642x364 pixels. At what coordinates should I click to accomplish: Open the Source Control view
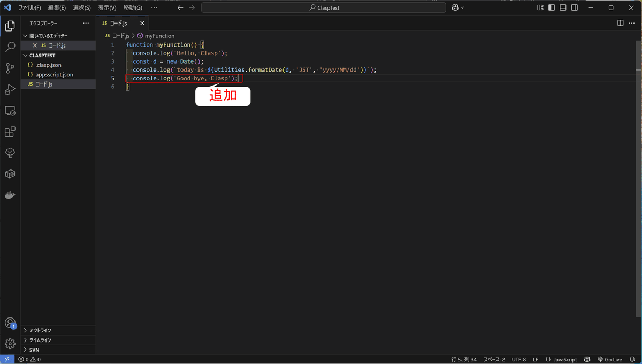[10, 68]
